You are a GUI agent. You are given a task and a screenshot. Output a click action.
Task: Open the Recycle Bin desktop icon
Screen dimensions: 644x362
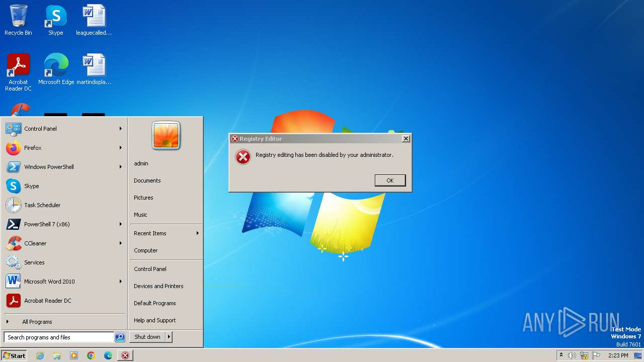pyautogui.click(x=18, y=20)
